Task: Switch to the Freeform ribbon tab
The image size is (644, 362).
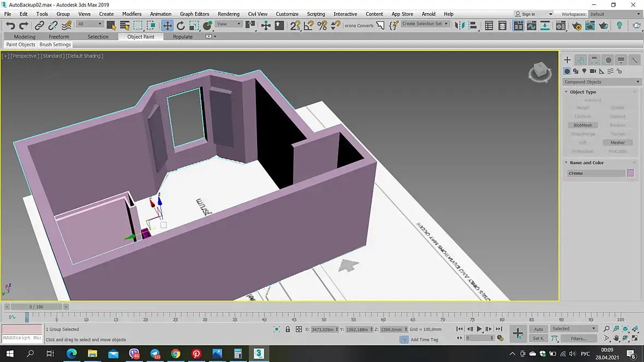Action: click(59, 37)
